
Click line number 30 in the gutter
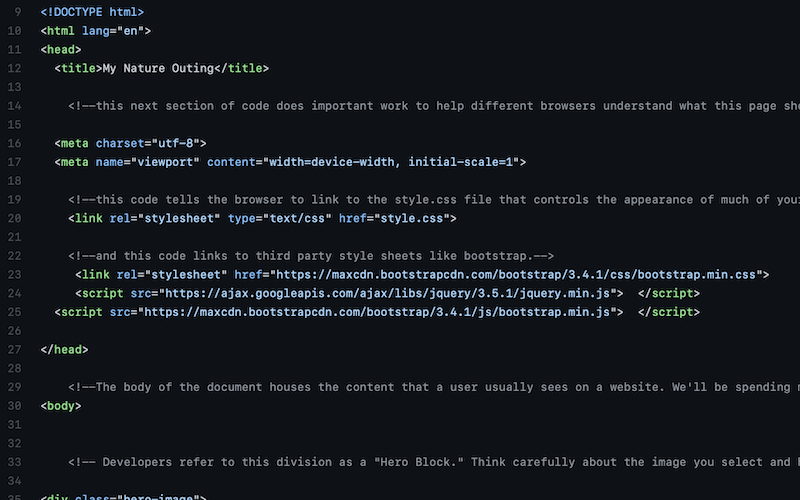pyautogui.click(x=15, y=406)
